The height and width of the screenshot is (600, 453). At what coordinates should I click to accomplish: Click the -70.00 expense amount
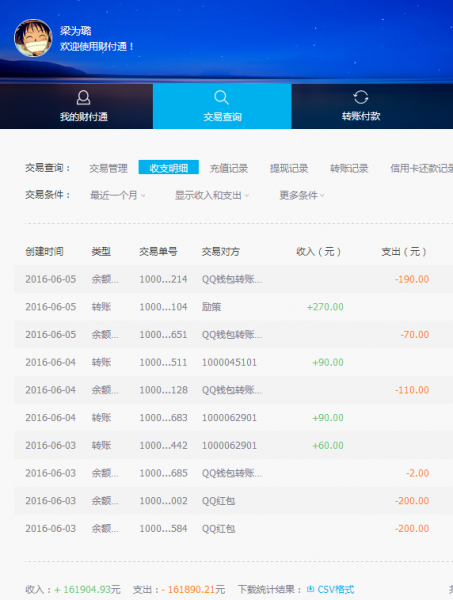(x=415, y=334)
